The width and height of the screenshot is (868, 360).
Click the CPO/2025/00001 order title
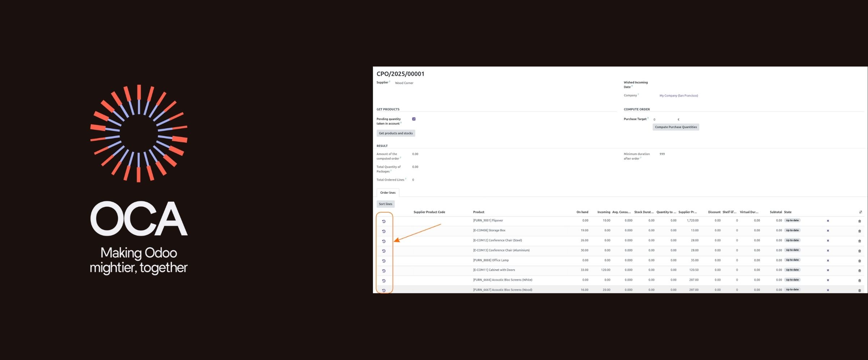pyautogui.click(x=400, y=74)
